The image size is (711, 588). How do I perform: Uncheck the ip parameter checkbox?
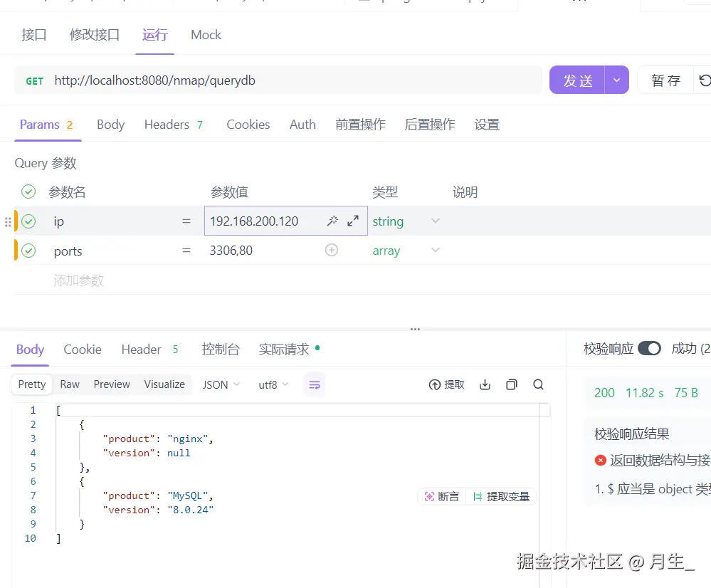coord(28,221)
